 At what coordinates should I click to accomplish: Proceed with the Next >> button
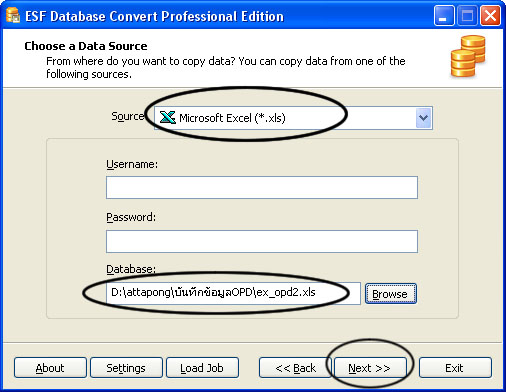[370, 368]
